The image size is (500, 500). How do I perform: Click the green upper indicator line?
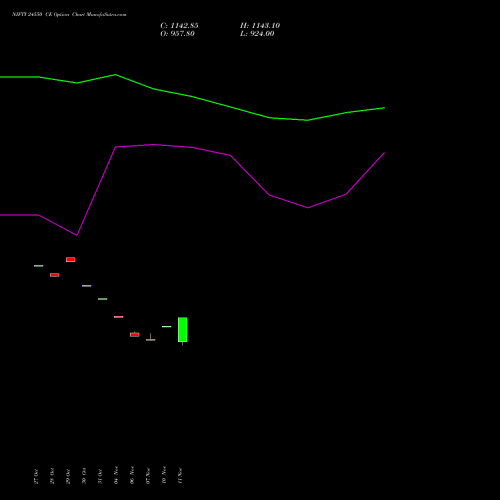point(193,97)
